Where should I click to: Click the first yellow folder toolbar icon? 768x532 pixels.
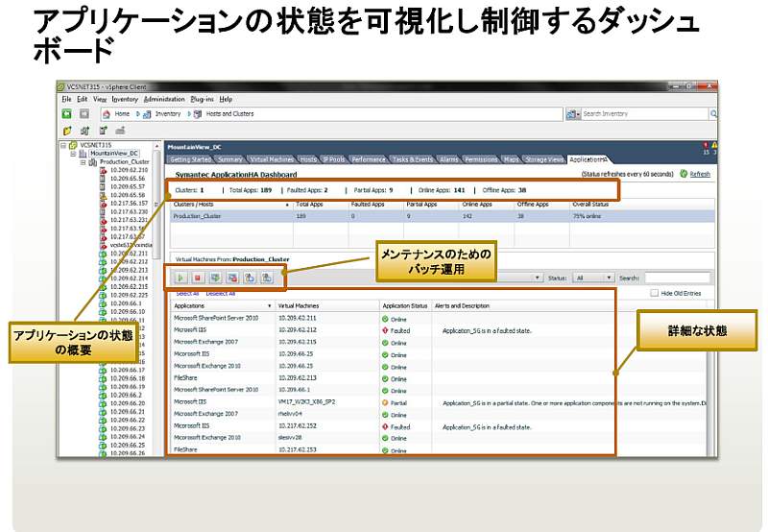click(67, 131)
